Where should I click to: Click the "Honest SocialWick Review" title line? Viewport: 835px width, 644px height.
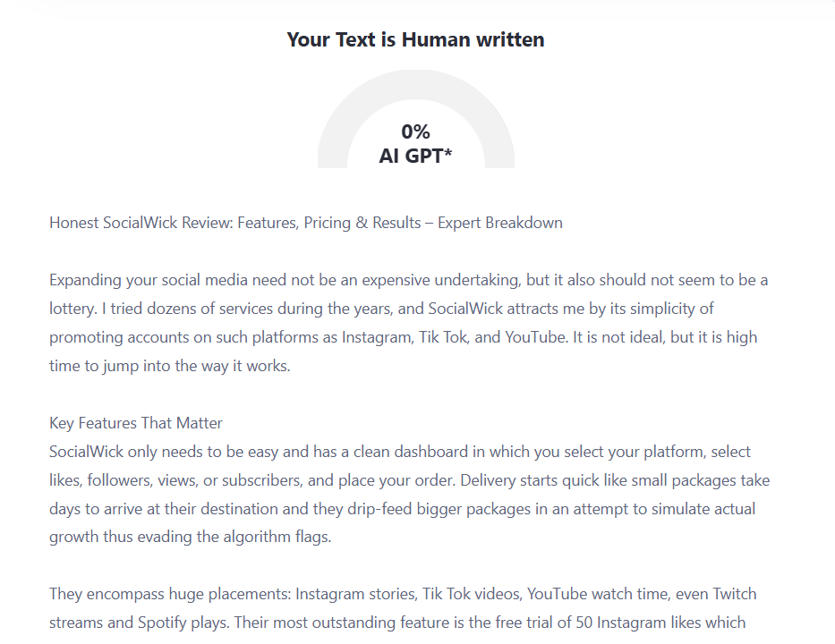tap(141, 223)
